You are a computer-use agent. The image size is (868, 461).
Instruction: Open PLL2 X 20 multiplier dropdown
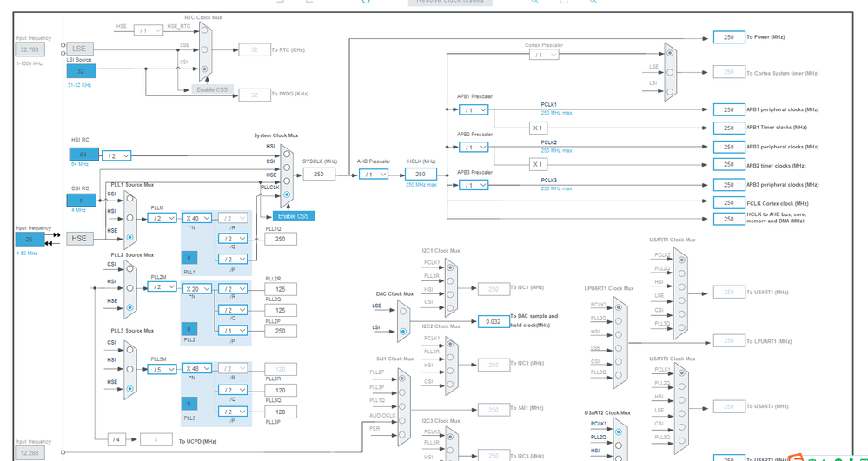(x=197, y=289)
